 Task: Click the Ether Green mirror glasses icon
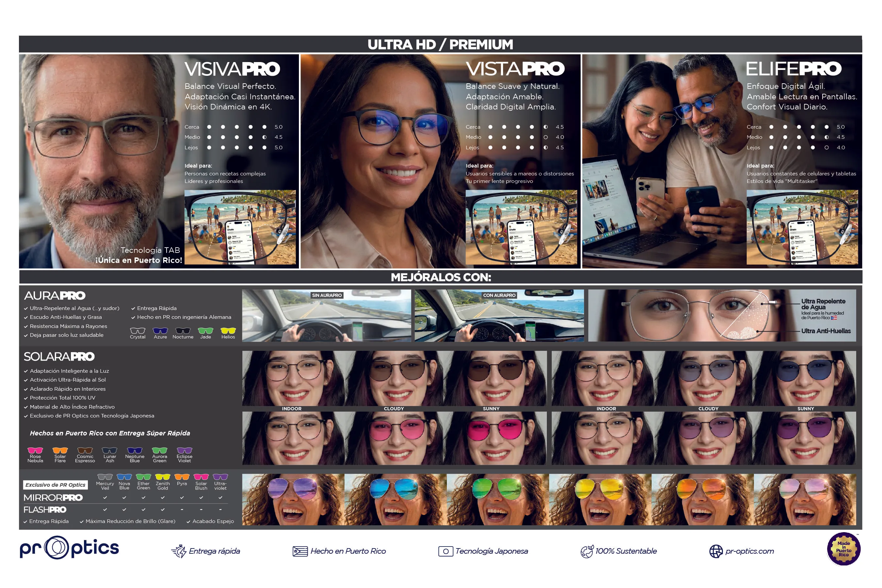pyautogui.click(x=143, y=477)
